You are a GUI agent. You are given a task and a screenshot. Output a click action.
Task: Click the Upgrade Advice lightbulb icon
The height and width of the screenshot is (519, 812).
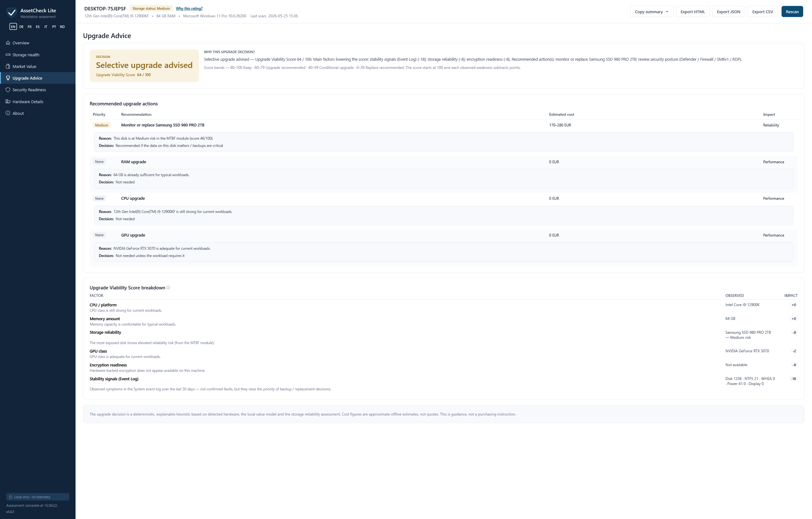click(8, 78)
